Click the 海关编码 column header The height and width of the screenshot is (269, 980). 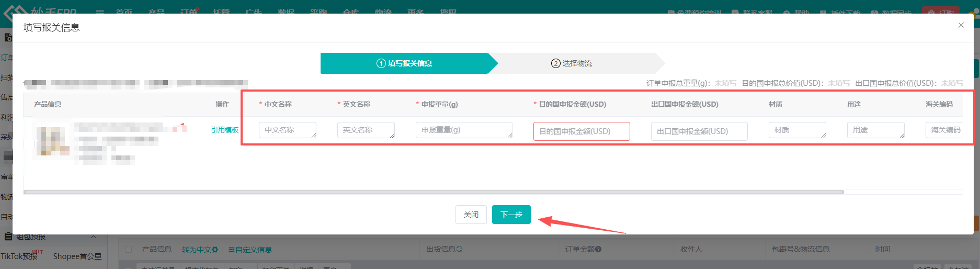click(939, 104)
